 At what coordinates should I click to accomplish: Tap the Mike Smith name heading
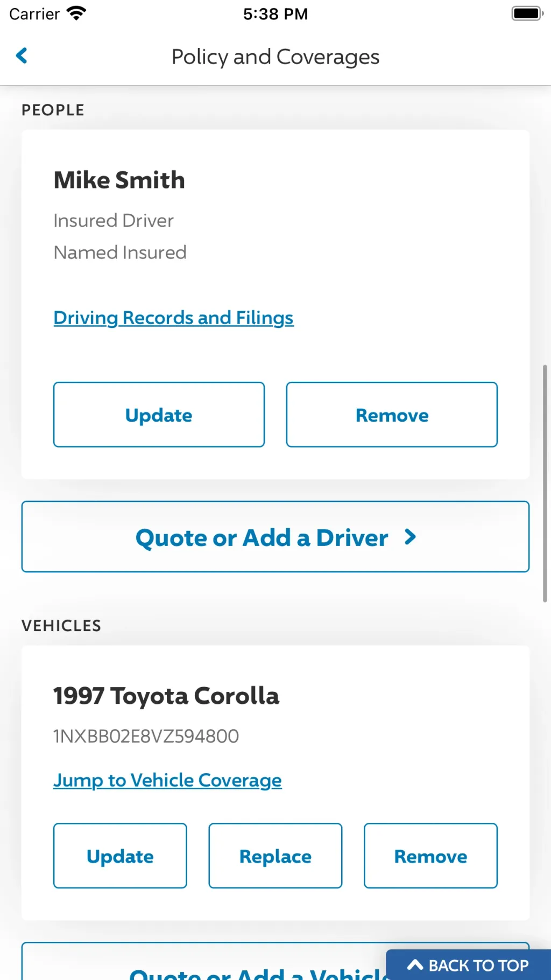pyautogui.click(x=119, y=180)
